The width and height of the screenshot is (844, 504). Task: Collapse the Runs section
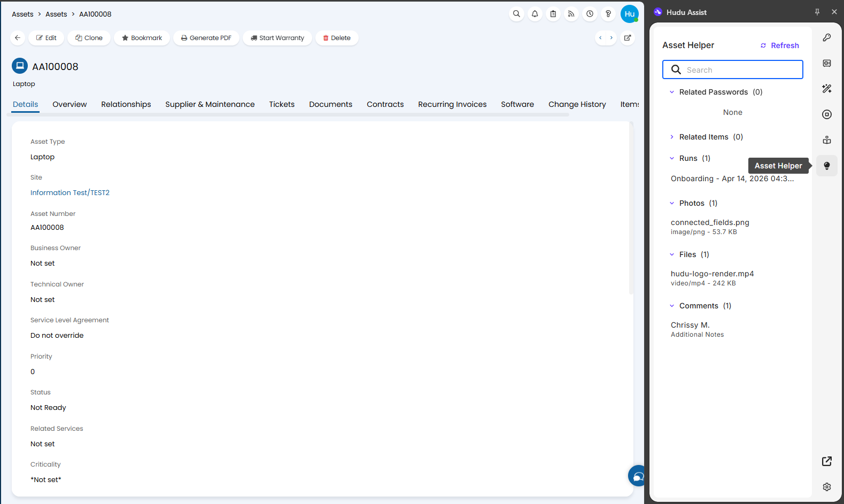click(672, 158)
